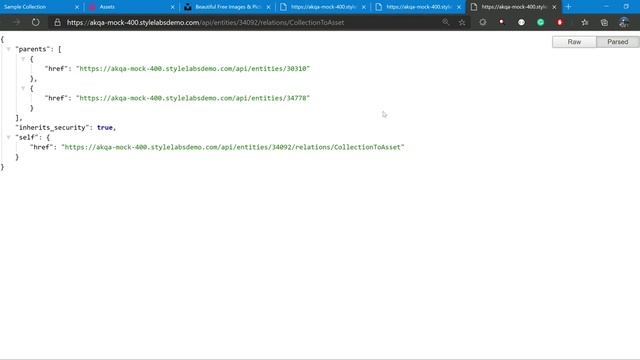
Task: Collapse the first parents object with entity 30310
Action: click(x=23, y=59)
